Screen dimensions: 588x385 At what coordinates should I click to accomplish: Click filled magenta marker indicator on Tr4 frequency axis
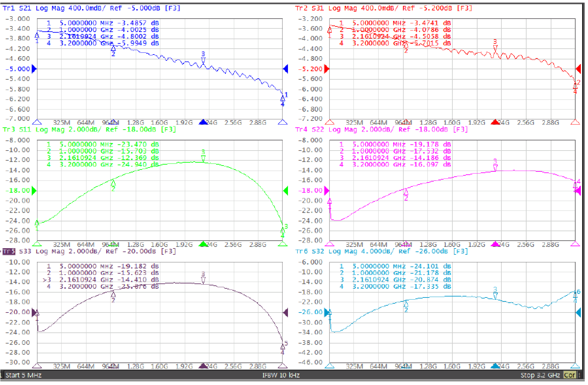click(x=496, y=244)
